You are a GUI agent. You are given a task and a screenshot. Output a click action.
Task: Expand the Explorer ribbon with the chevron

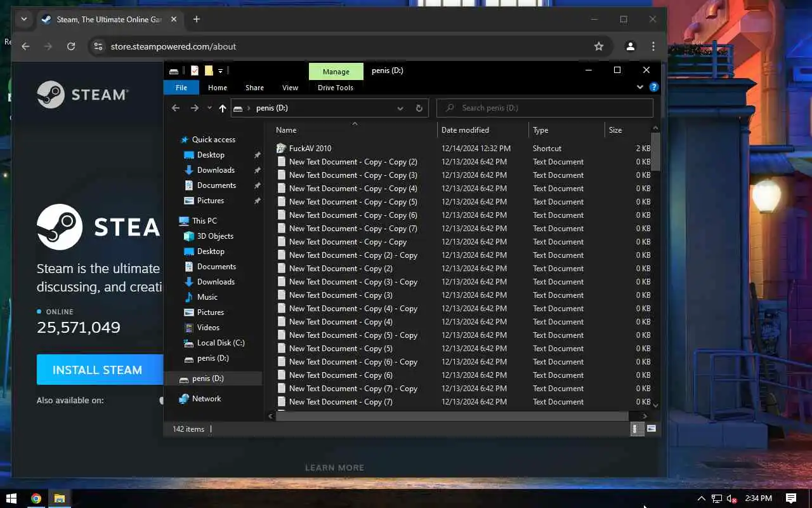[x=639, y=87]
